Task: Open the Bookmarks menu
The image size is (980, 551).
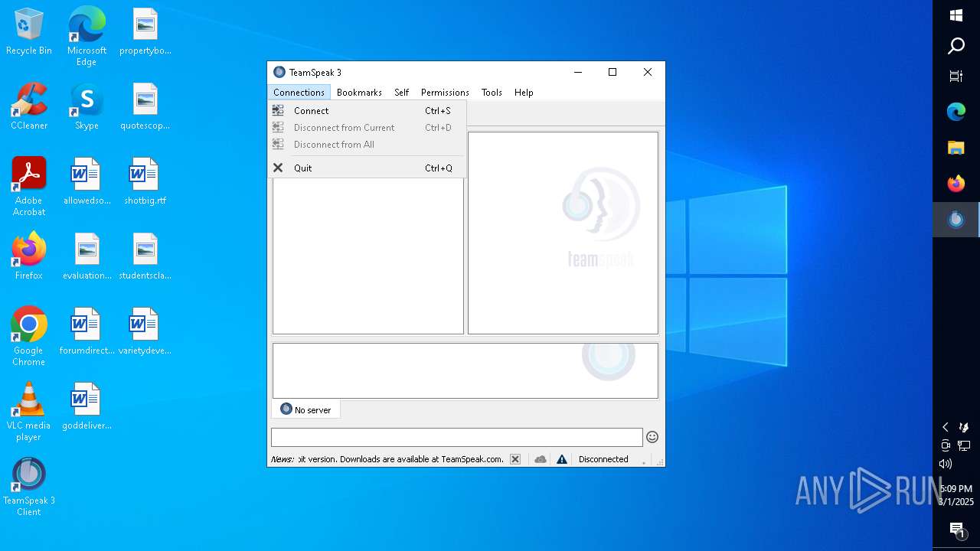Action: [359, 93]
